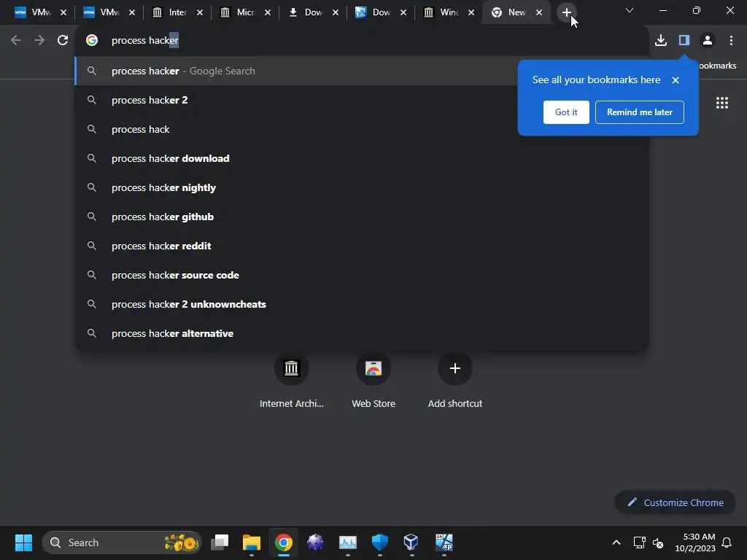Open Windows Start menu
747x560 pixels.
pyautogui.click(x=23, y=542)
